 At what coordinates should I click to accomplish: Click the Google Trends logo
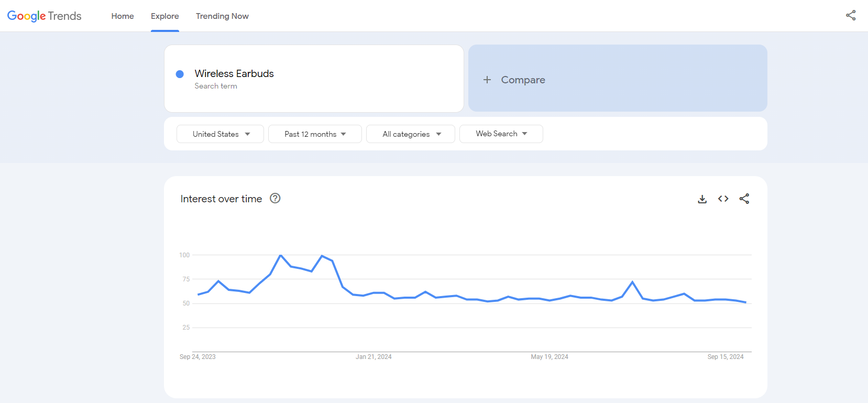[x=45, y=16]
